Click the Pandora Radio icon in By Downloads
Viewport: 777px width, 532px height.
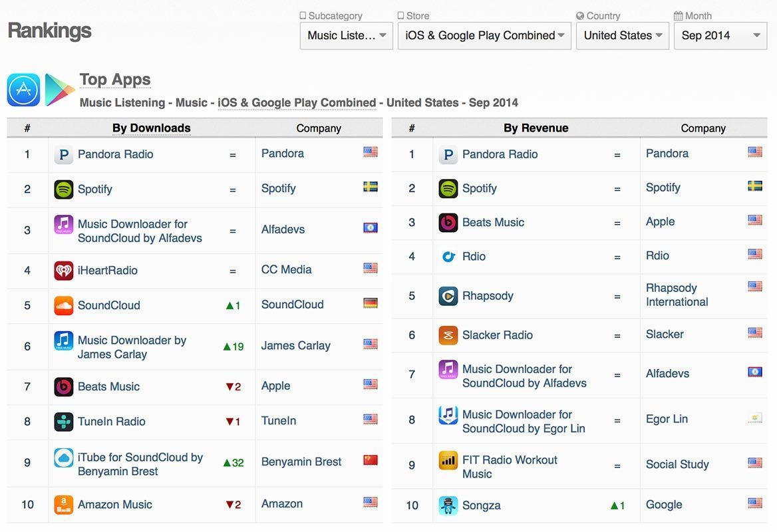coord(63,155)
